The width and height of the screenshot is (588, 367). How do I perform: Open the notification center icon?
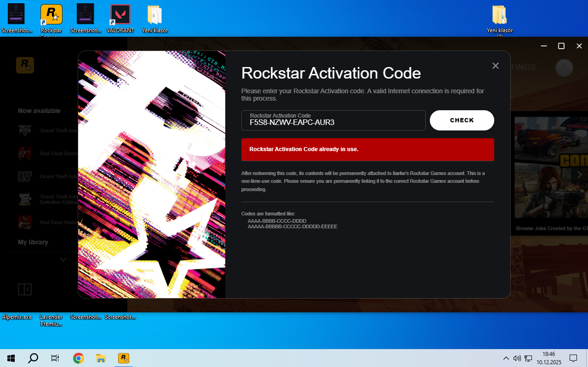[573, 358]
